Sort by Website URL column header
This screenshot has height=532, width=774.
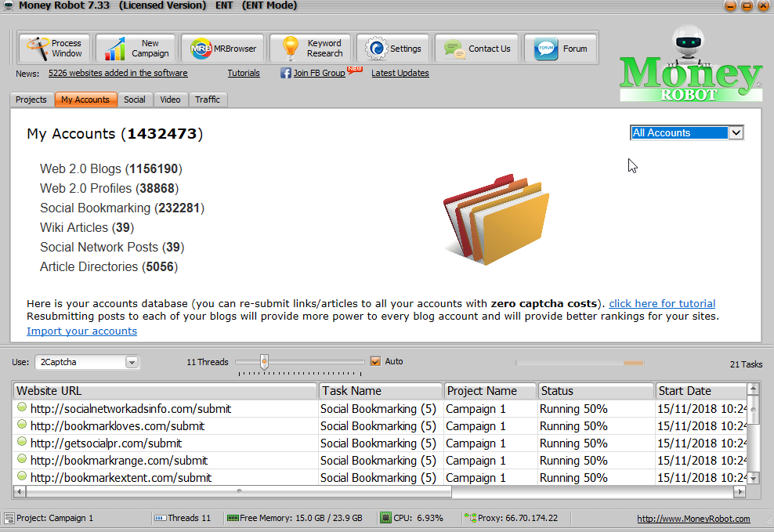click(165, 391)
